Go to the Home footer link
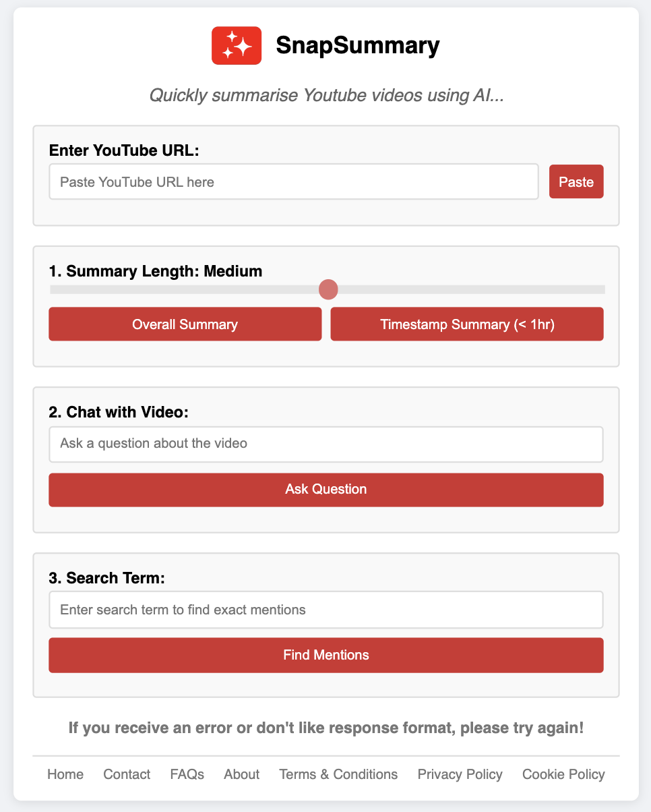The image size is (651, 812). coord(65,774)
